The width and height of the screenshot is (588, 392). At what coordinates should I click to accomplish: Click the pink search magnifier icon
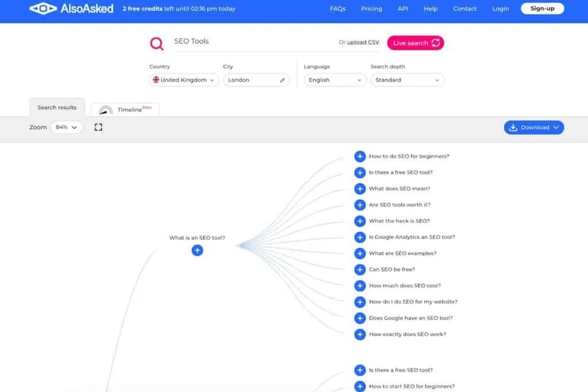tap(157, 43)
